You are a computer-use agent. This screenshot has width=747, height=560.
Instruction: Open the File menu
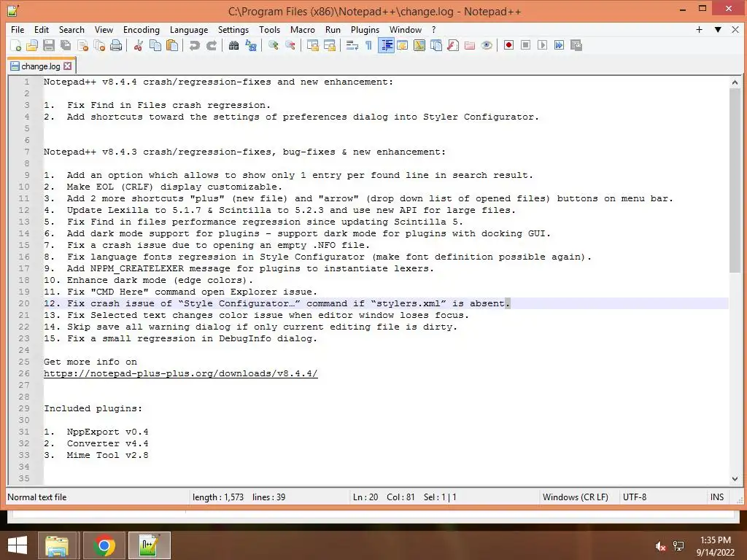click(18, 29)
